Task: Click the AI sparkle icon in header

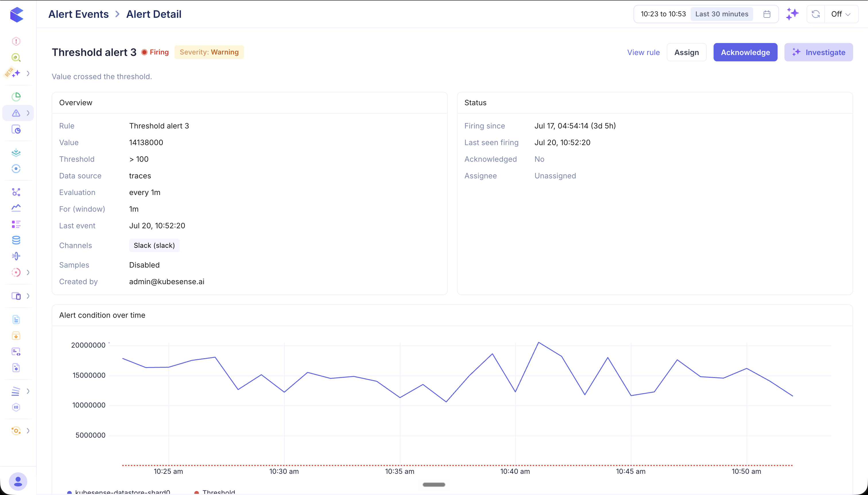Action: pos(793,14)
